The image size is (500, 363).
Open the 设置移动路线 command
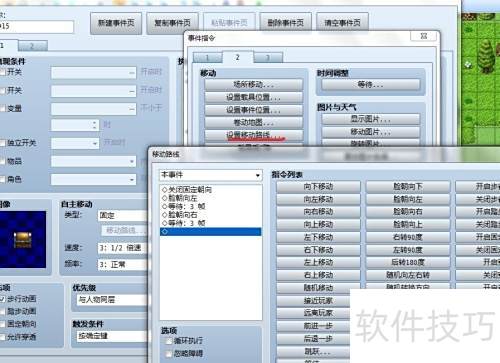pyautogui.click(x=254, y=135)
